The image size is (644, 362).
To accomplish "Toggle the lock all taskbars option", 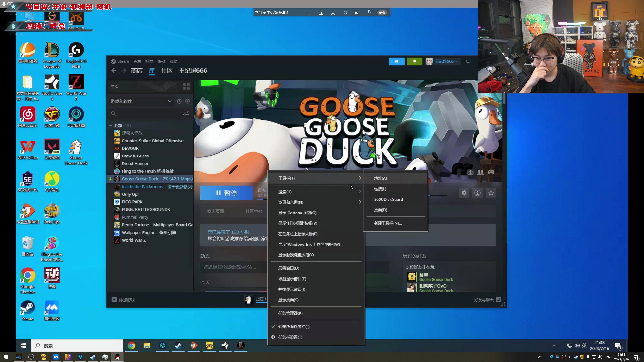I will click(294, 327).
